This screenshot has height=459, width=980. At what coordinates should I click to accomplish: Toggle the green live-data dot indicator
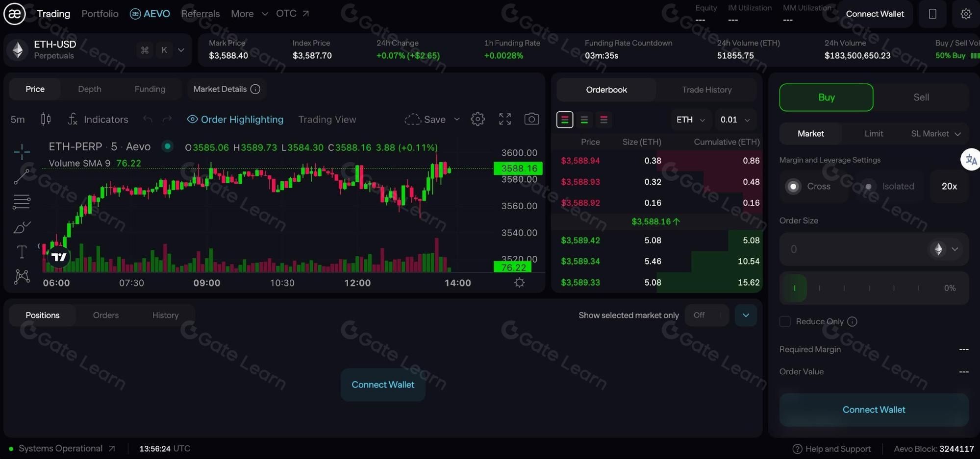(168, 146)
